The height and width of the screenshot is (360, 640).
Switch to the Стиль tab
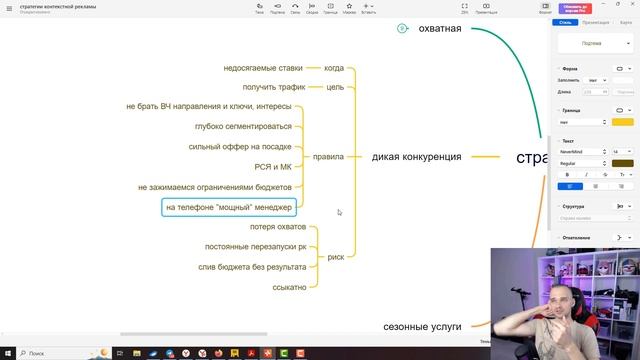565,22
